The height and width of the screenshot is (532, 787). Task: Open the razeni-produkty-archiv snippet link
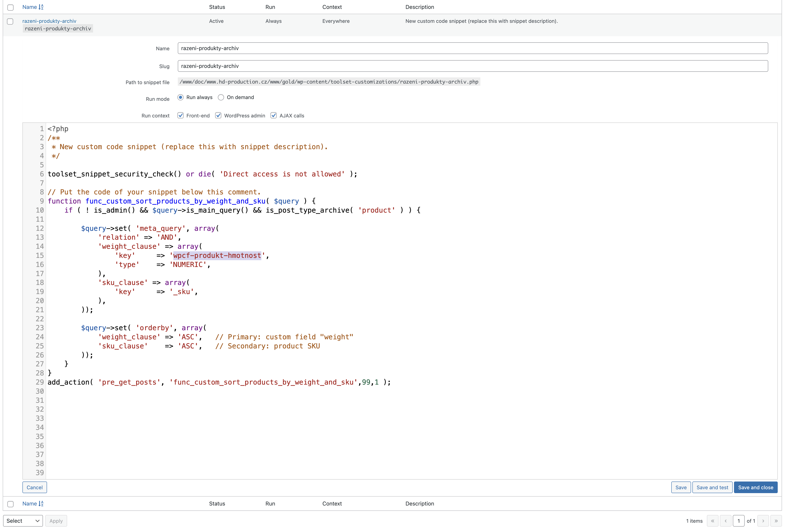(x=49, y=21)
